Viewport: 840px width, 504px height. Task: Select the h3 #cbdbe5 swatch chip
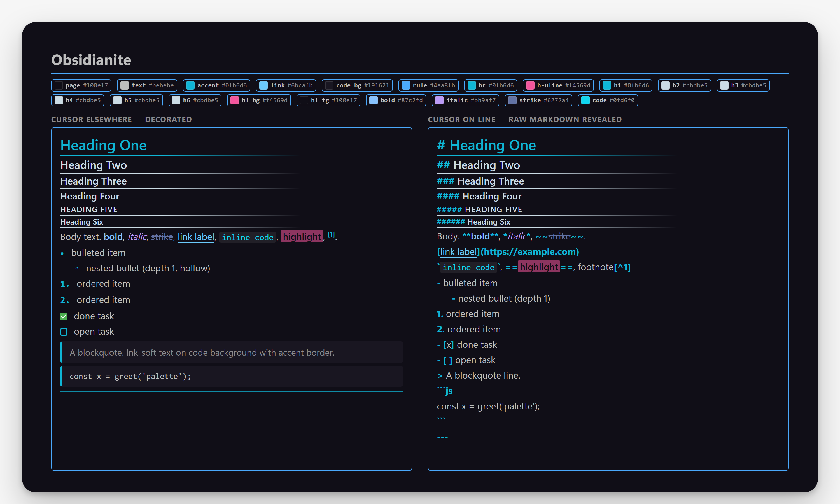tap(743, 85)
